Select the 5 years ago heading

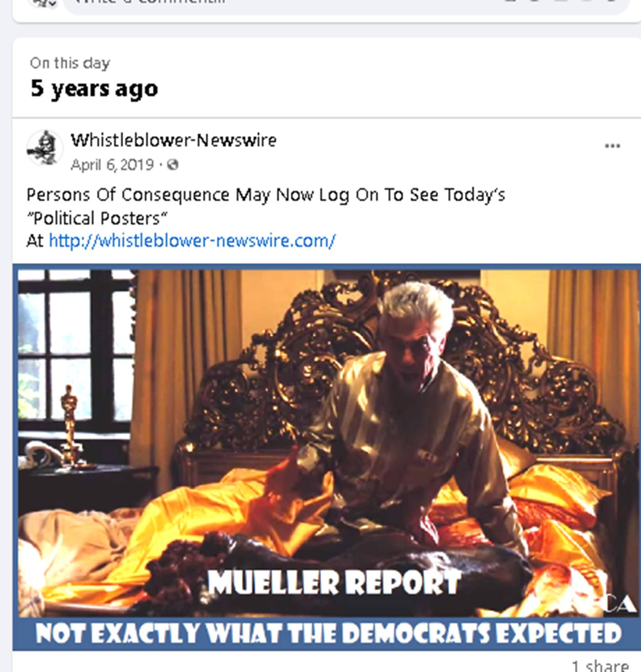click(94, 88)
